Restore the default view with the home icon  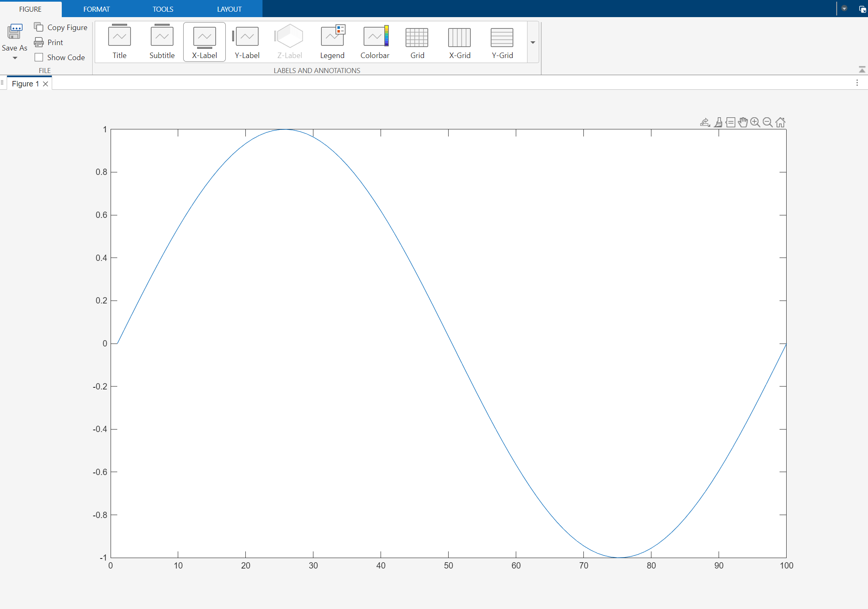(781, 122)
